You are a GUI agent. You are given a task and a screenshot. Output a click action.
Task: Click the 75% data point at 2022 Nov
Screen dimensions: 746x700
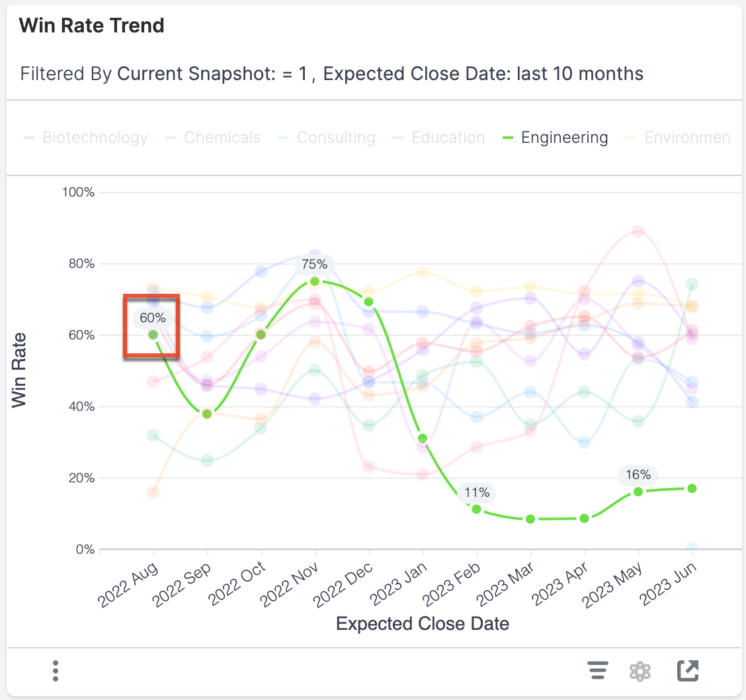click(314, 281)
